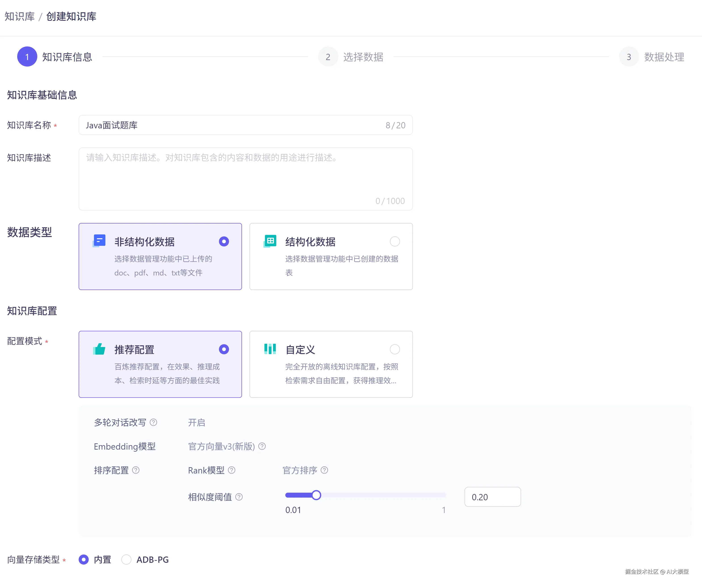This screenshot has width=702, height=588.
Task: Click the similarity threshold slider handle
Action: [316, 495]
